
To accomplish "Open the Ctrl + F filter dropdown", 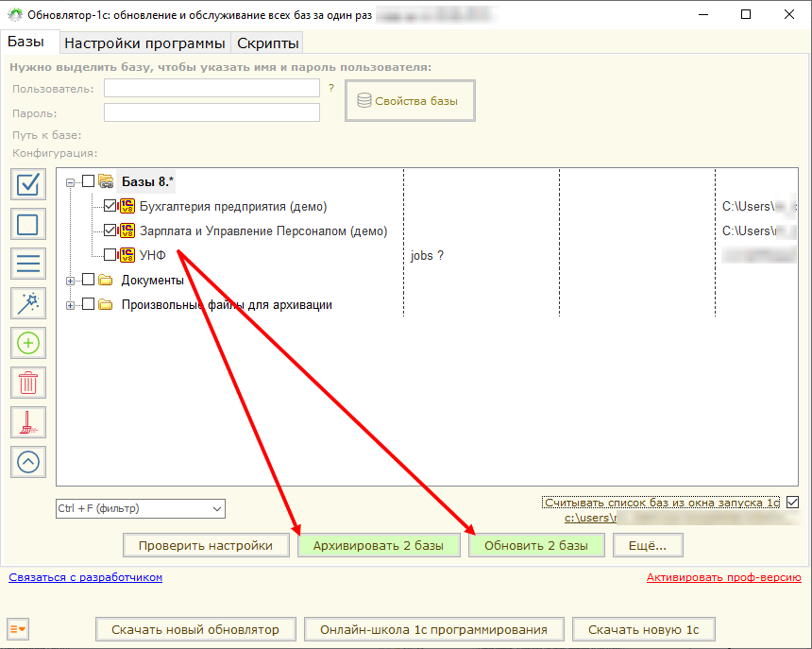I will pyautogui.click(x=217, y=508).
